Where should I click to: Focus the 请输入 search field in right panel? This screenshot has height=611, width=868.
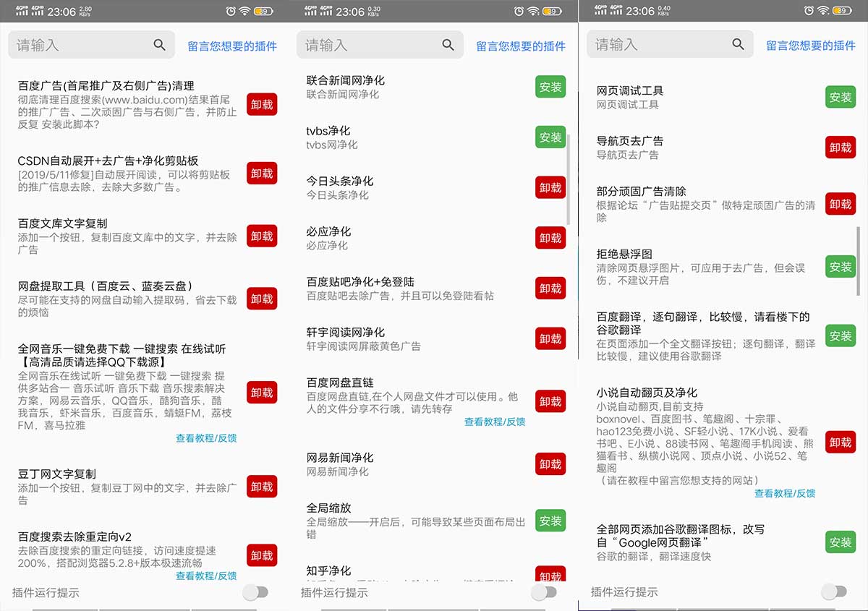[x=670, y=44]
